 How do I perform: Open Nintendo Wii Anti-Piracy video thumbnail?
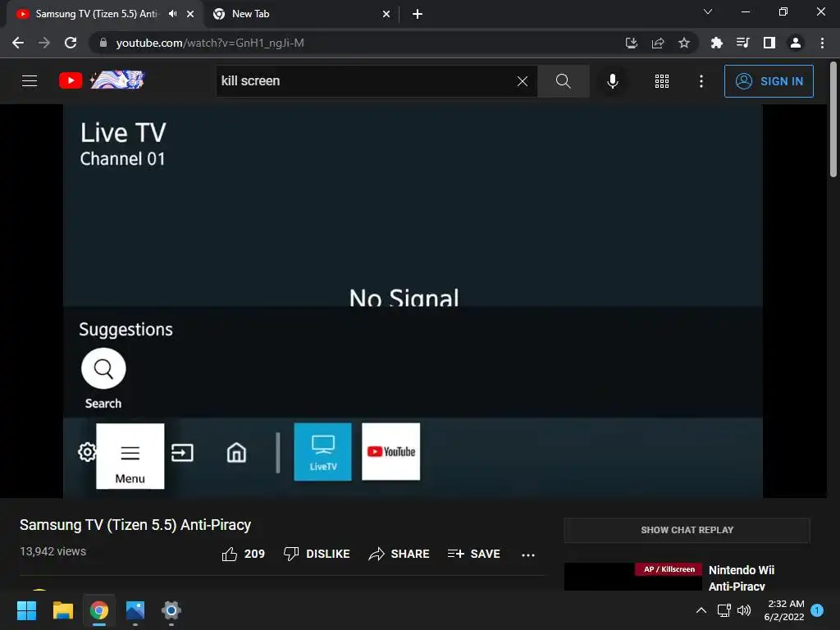click(633, 577)
